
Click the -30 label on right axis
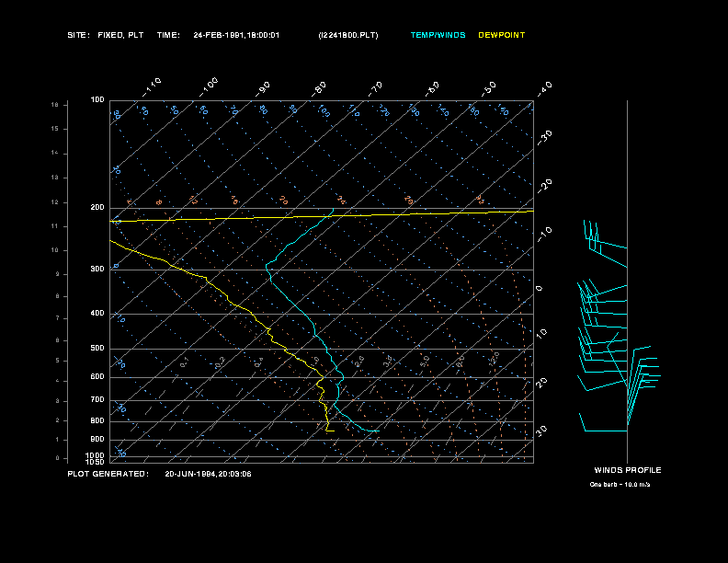coord(544,137)
